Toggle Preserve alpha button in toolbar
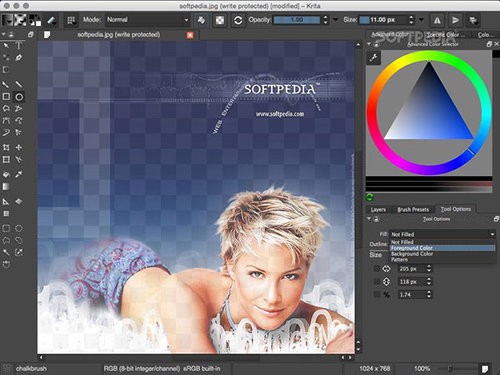500x375 pixels. coord(220,20)
